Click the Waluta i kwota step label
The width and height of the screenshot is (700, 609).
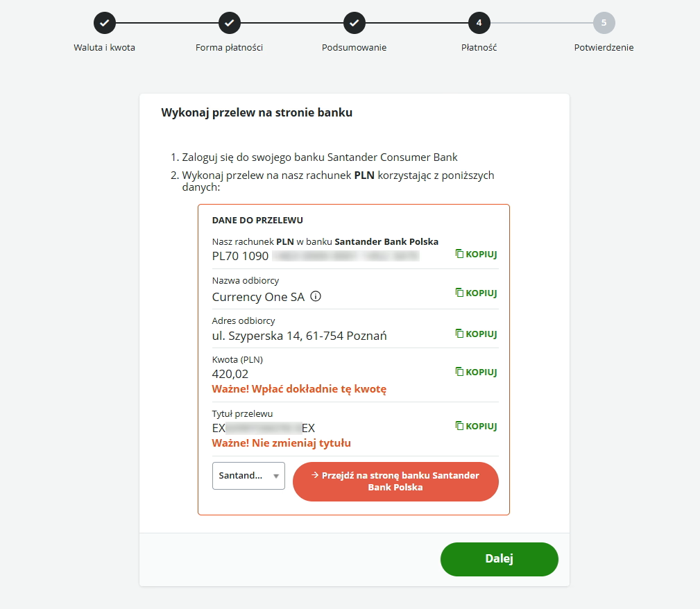pyautogui.click(x=104, y=48)
